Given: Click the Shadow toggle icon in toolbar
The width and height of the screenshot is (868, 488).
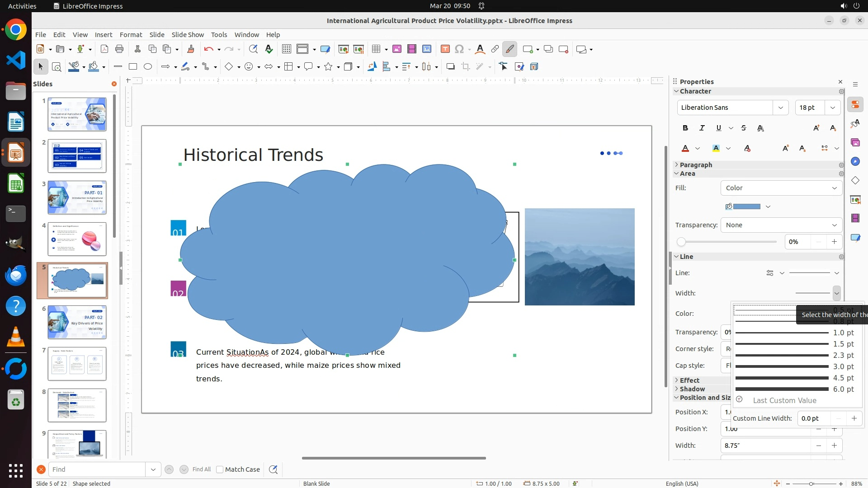Looking at the screenshot, I should tap(450, 67).
